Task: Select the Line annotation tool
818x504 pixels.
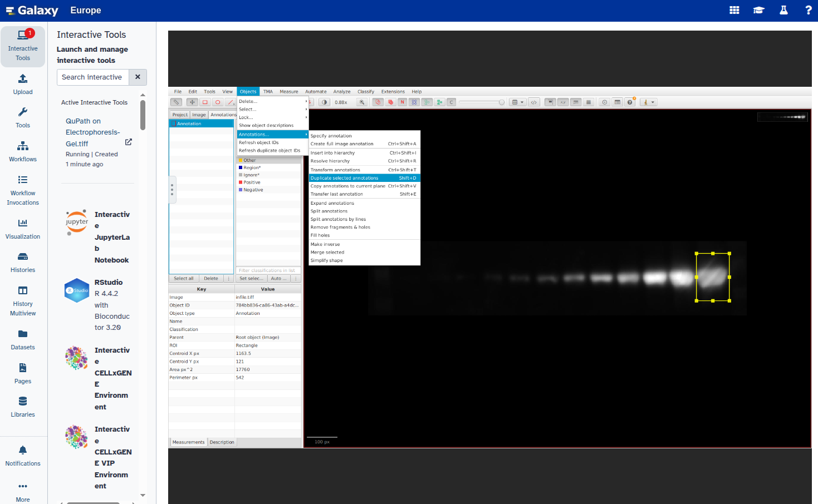Action: coord(231,102)
